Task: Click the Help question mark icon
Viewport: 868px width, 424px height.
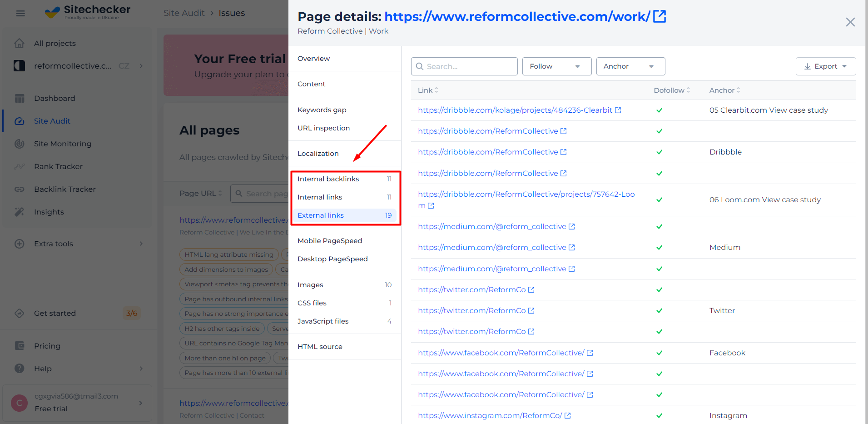Action: pos(19,369)
